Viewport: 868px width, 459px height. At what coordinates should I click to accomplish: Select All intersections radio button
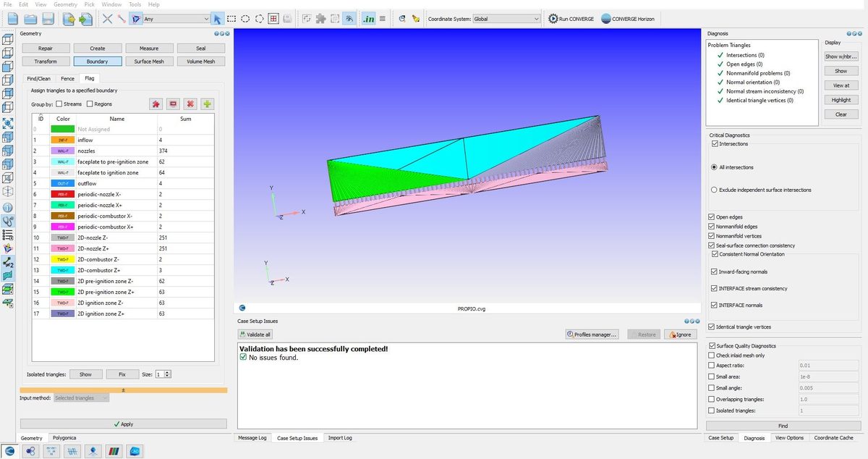click(x=714, y=167)
